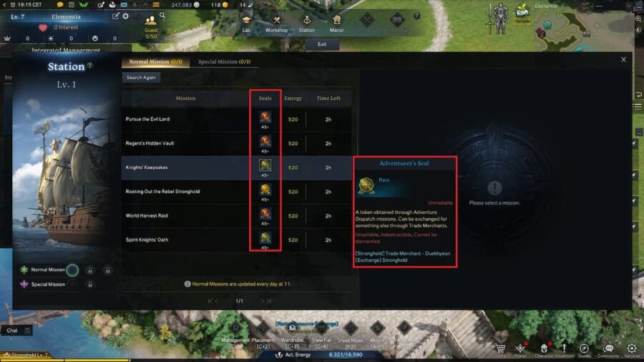Select the Normal Mission tab
Viewport: 644px width, 362px height.
(x=156, y=62)
